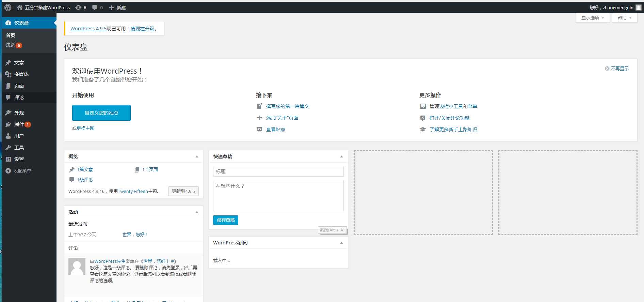
Task: Open the Twenty Fifteen theme link
Action: (x=133, y=191)
